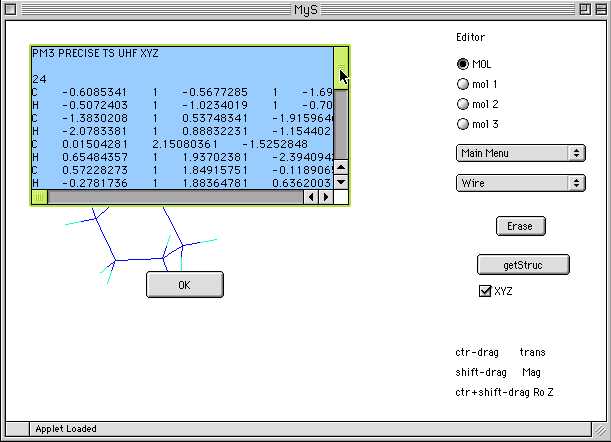This screenshot has height=442, width=611.
Task: Click the 'Editor' label
Action: click(471, 37)
